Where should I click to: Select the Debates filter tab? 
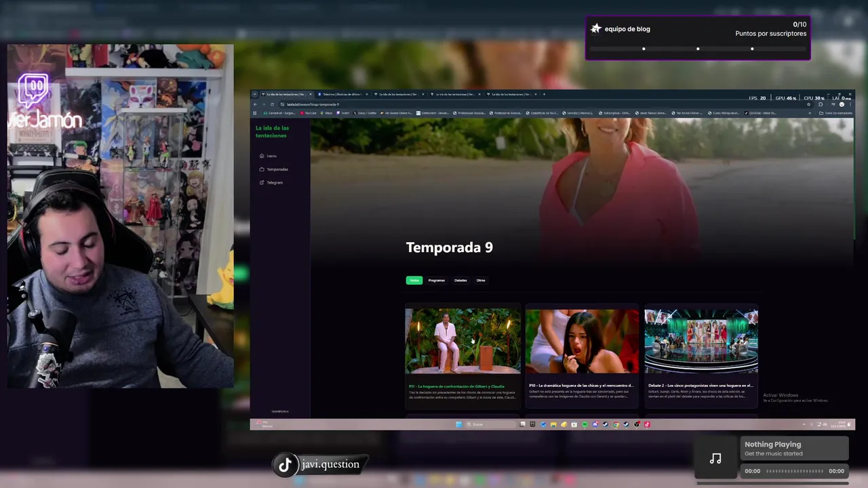coord(460,281)
